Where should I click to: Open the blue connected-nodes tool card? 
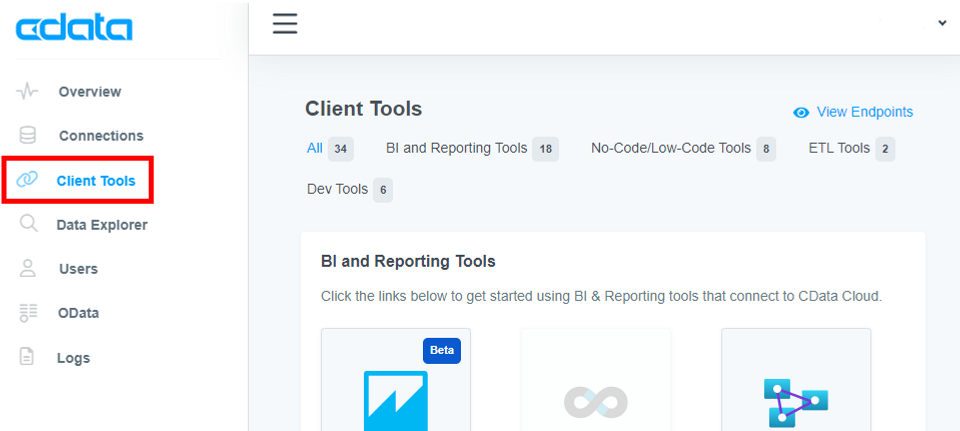[796, 380]
